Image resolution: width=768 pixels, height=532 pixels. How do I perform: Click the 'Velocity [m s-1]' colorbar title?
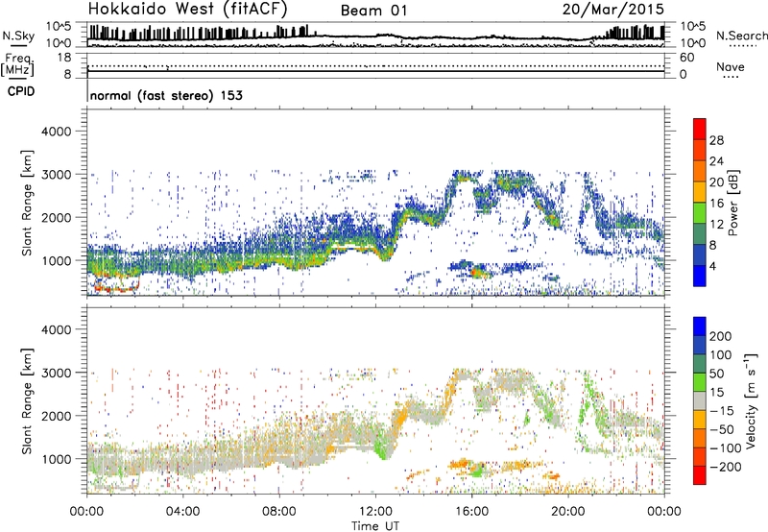751,400
